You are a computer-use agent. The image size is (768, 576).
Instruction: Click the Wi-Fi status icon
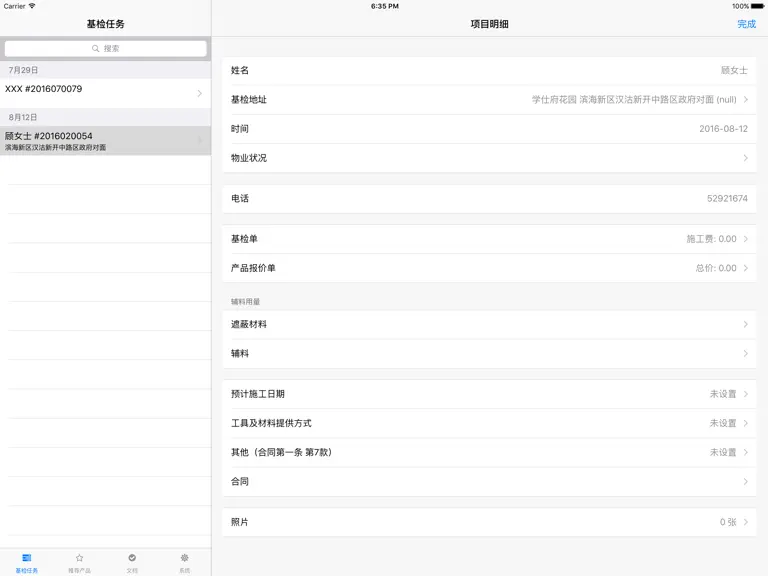point(32,6)
